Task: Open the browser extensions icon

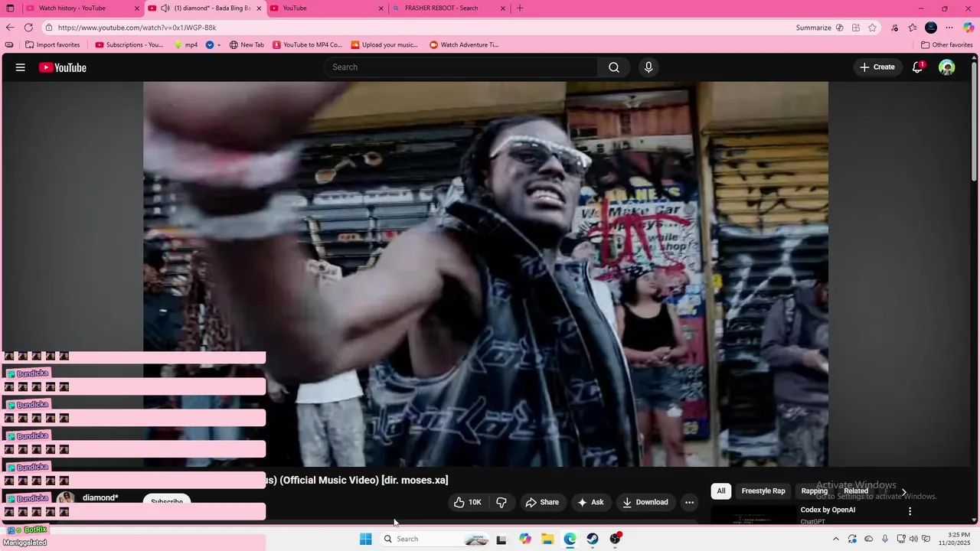Action: click(x=895, y=28)
